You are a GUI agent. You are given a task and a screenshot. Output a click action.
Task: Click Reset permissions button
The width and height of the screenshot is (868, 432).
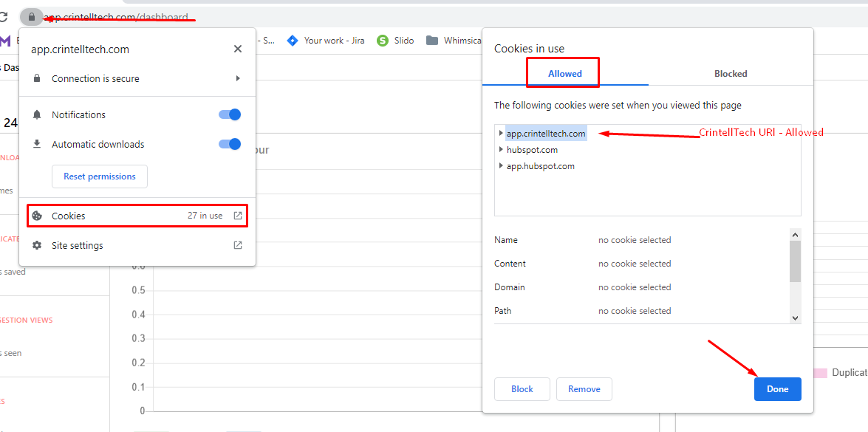point(100,176)
